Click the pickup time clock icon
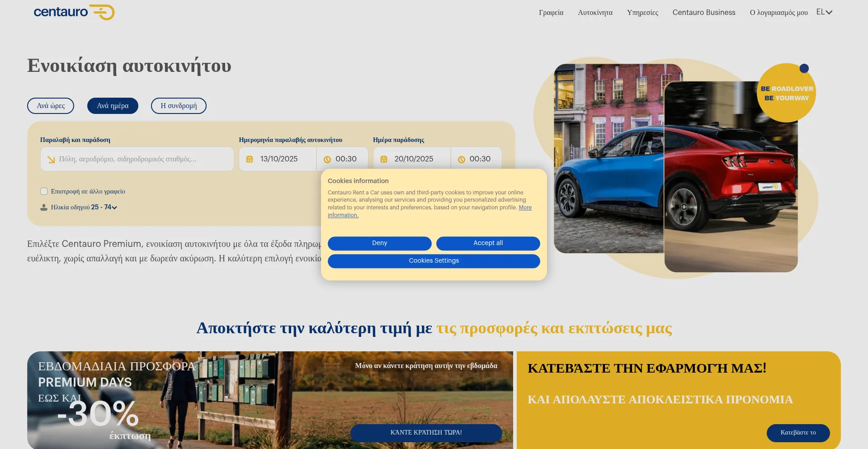The image size is (868, 449). (327, 160)
